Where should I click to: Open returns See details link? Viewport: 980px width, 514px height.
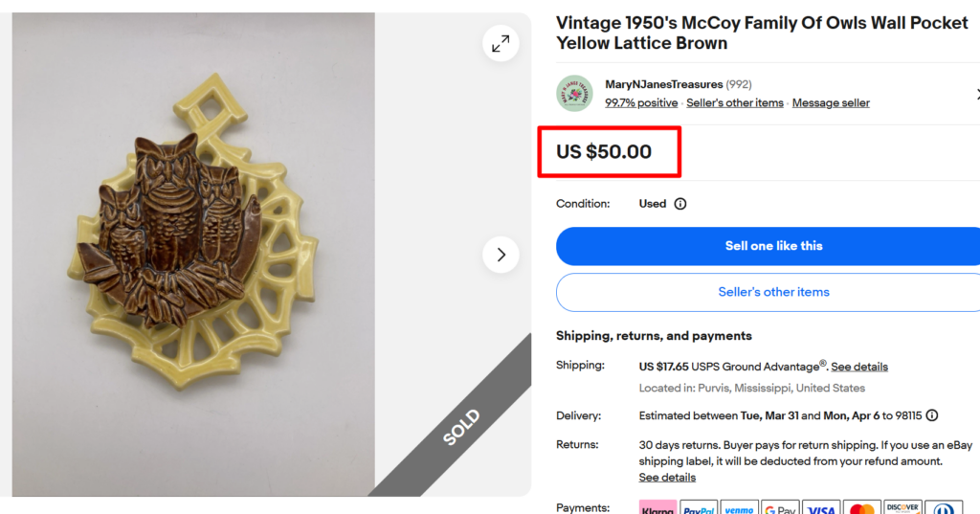667,478
